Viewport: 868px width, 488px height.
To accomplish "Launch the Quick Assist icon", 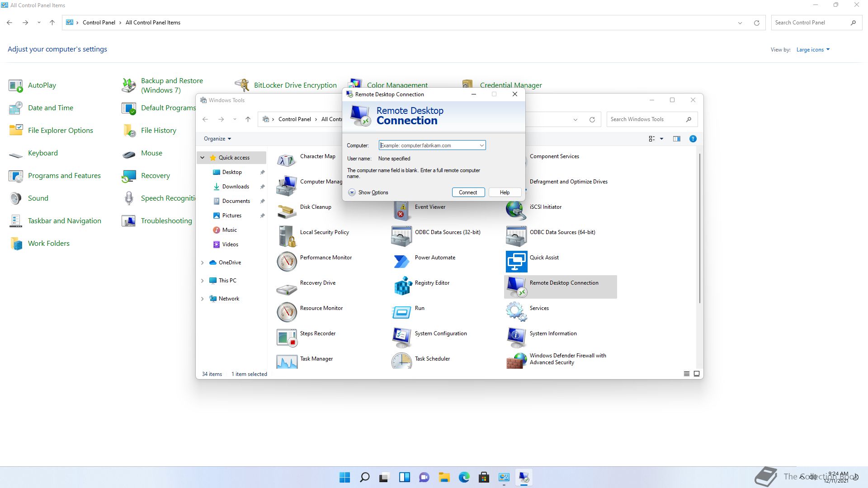I will click(x=516, y=261).
